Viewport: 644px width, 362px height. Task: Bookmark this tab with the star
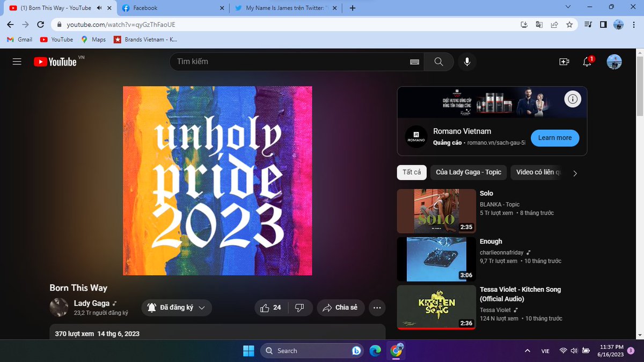[569, 25]
